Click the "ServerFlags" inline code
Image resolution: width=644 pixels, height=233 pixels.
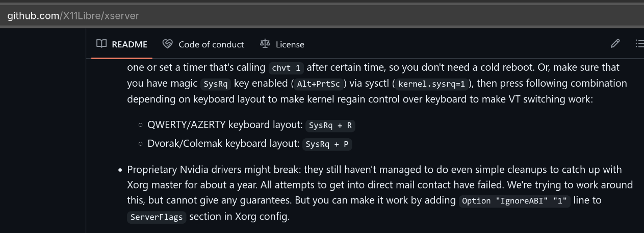(157, 217)
